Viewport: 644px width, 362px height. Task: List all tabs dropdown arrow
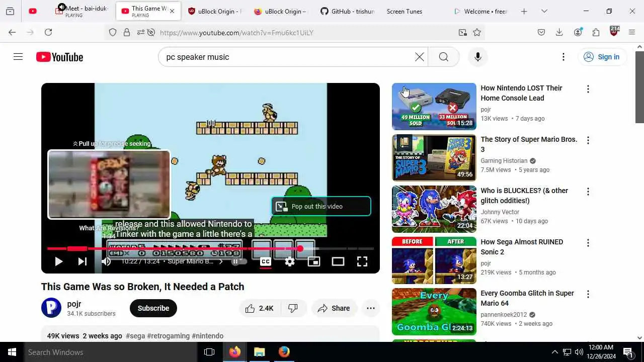point(544,11)
